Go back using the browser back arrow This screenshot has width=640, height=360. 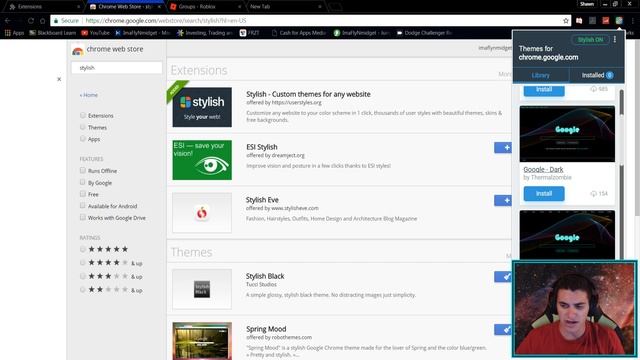[x=8, y=20]
